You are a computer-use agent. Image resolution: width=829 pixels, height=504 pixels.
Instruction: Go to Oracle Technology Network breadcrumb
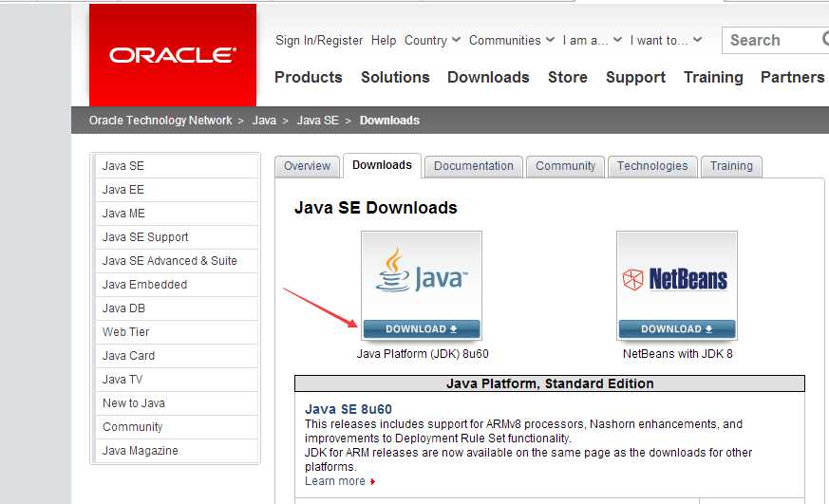(x=160, y=121)
